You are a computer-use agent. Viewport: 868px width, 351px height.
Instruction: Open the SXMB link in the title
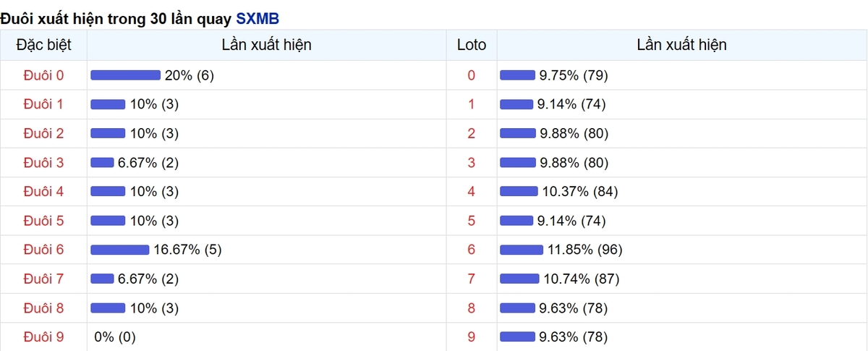pos(258,18)
